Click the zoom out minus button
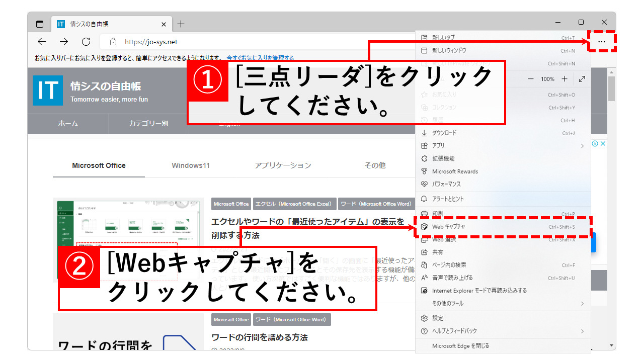Screen dimensions: 644x362 tap(531, 79)
